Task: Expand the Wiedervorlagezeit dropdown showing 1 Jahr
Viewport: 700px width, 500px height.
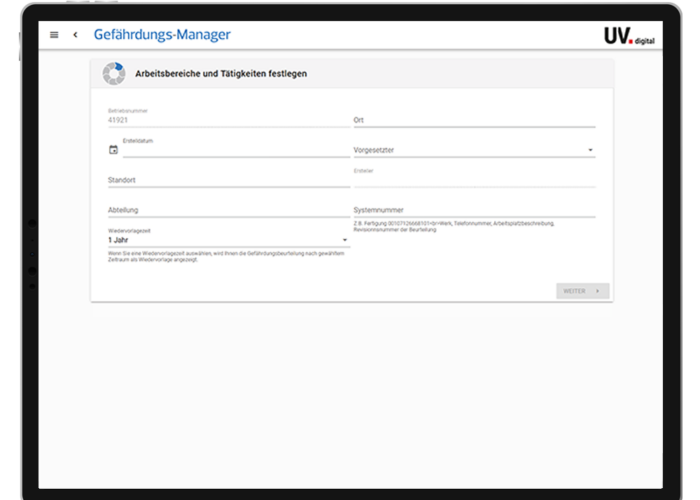Action: click(229, 237)
